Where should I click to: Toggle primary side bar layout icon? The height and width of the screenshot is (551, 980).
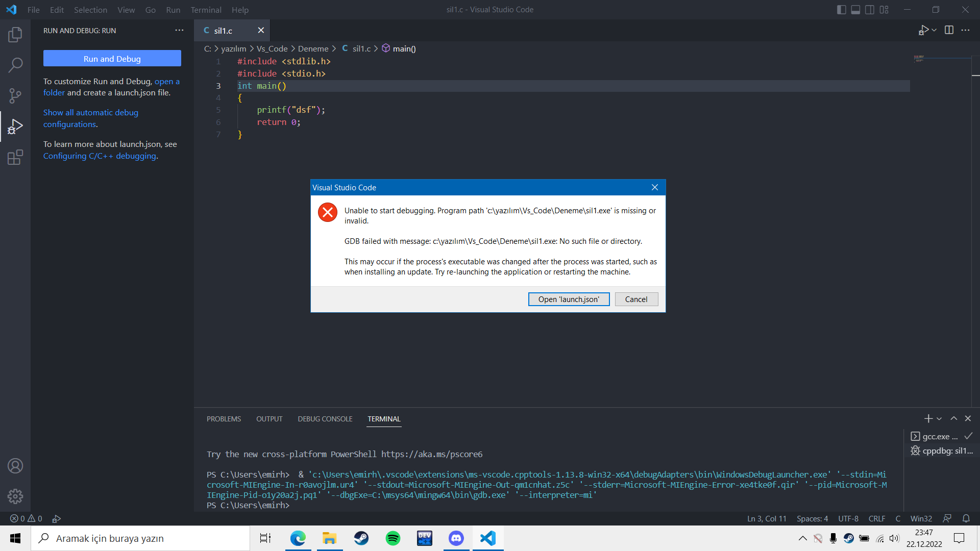[x=842, y=10]
